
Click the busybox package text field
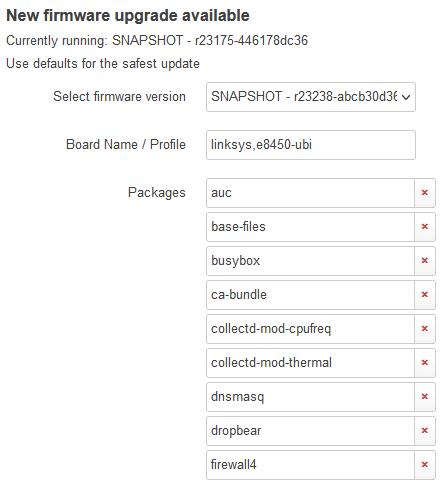point(310,261)
